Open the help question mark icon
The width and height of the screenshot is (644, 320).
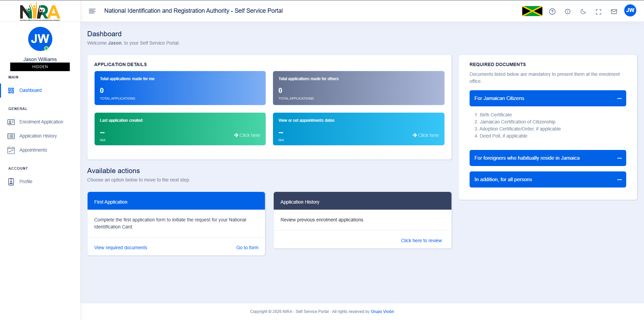pyautogui.click(x=552, y=12)
